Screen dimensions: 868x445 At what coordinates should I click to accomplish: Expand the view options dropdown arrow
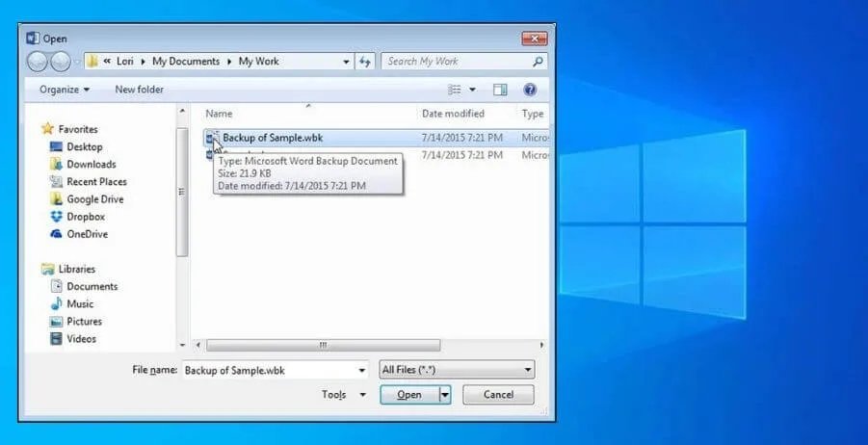(472, 90)
